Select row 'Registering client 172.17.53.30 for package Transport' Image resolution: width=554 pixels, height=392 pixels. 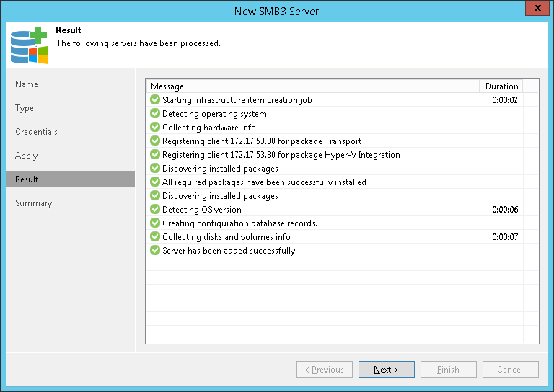[x=342, y=141]
